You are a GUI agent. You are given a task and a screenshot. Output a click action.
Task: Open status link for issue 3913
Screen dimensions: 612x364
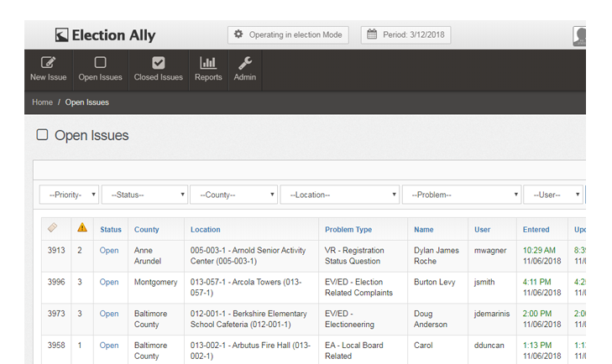(109, 251)
